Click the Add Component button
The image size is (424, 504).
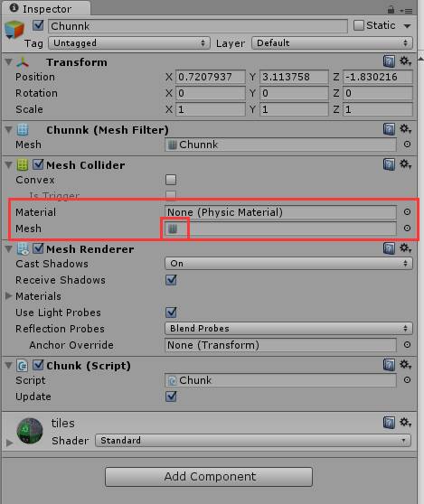pos(209,477)
